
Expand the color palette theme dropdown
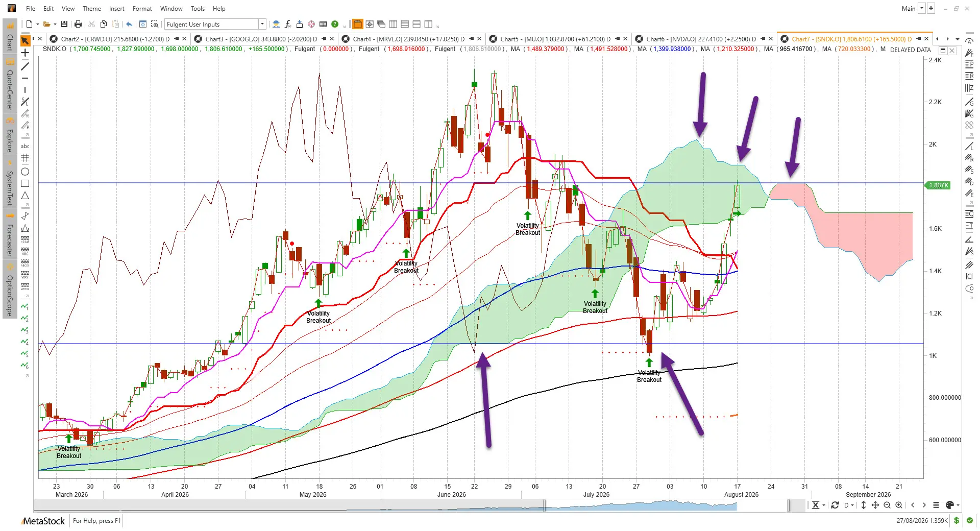click(x=958, y=505)
